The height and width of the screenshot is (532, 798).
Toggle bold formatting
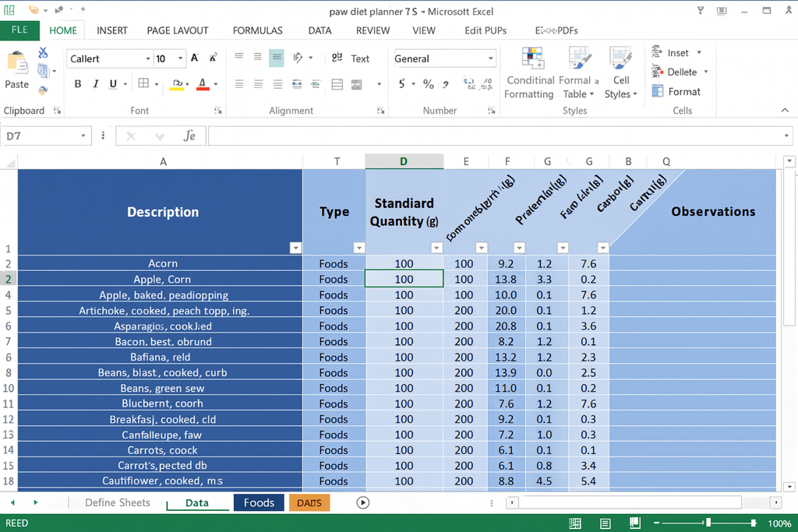[78, 84]
